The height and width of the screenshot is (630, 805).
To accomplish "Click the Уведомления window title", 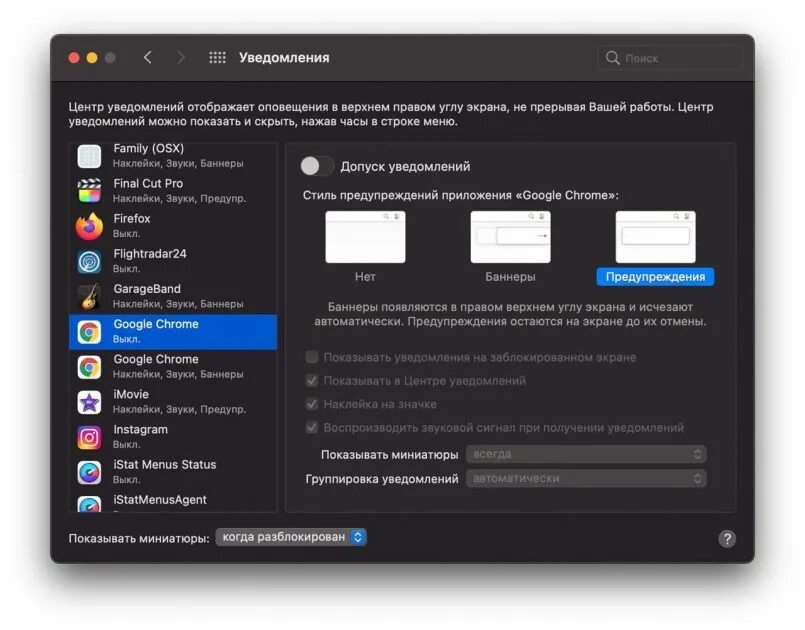I will 284,58.
